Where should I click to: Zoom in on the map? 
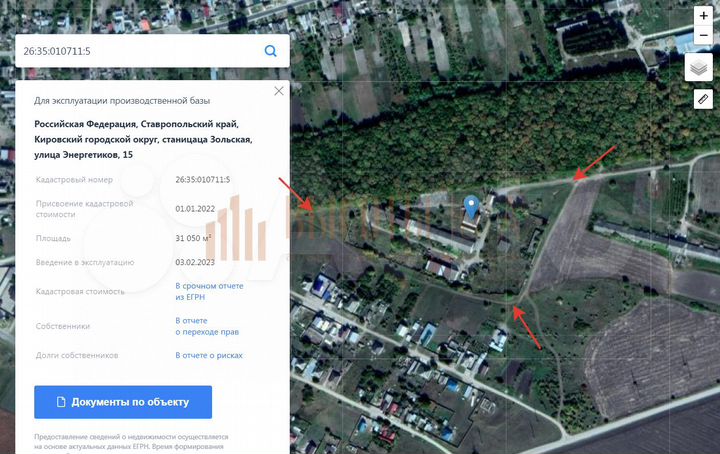pyautogui.click(x=703, y=16)
